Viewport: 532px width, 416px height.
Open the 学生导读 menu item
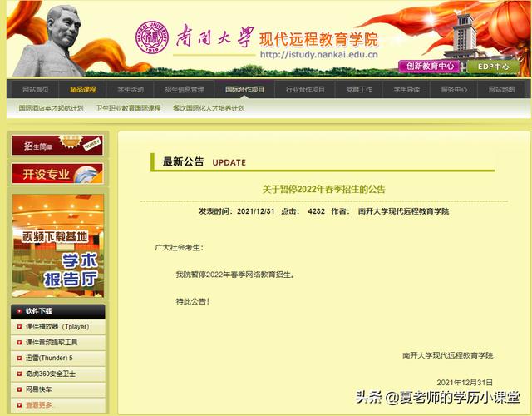click(406, 89)
